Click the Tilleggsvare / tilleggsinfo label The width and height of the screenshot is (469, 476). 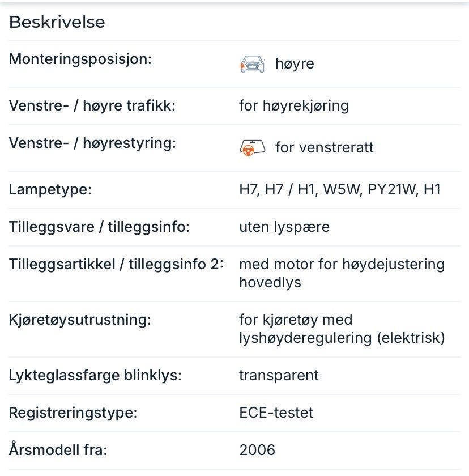pos(99,227)
